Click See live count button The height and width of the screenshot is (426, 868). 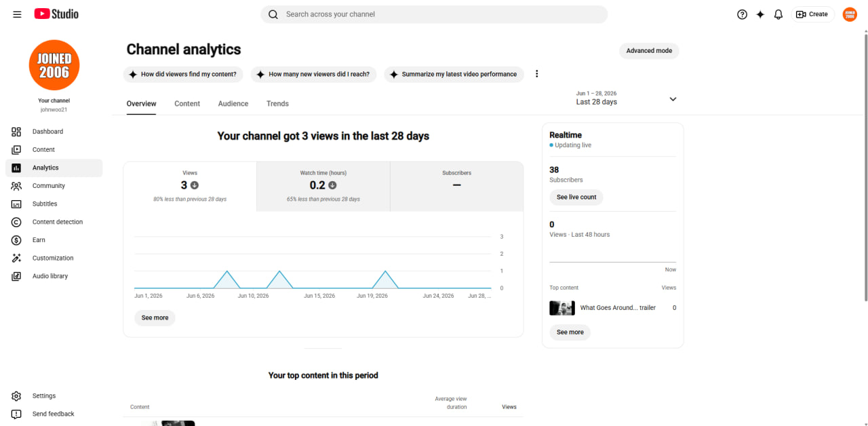click(576, 197)
